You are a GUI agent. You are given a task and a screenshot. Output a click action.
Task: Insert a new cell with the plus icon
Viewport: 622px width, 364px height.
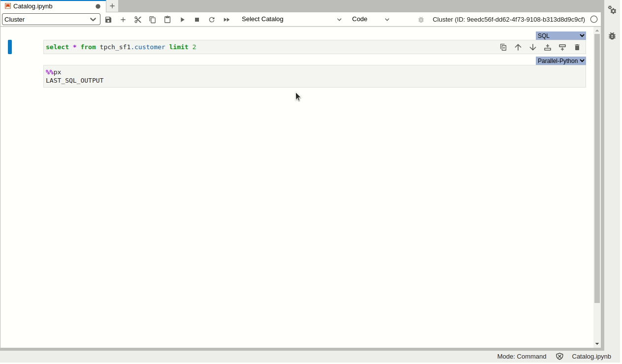click(123, 20)
